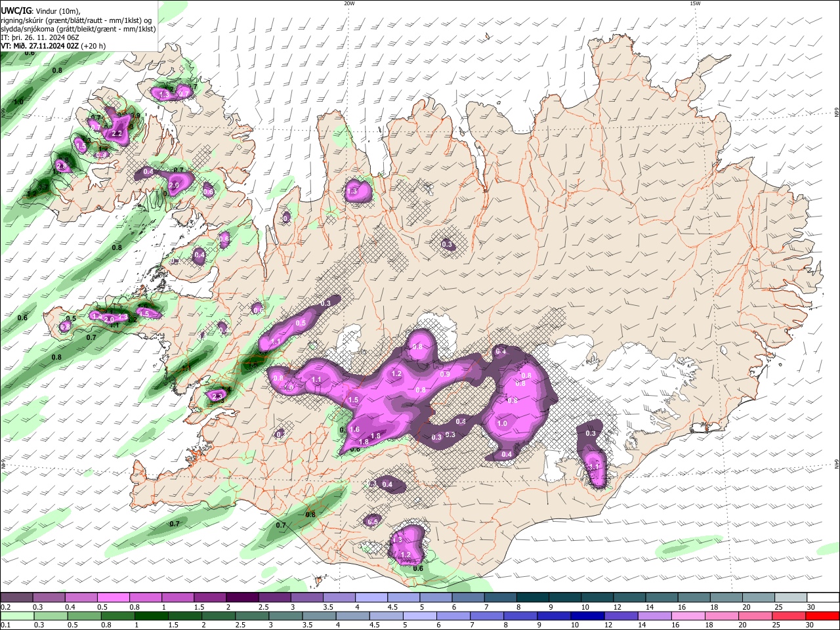Click the 66N latitude label on the right edge

coord(837,113)
